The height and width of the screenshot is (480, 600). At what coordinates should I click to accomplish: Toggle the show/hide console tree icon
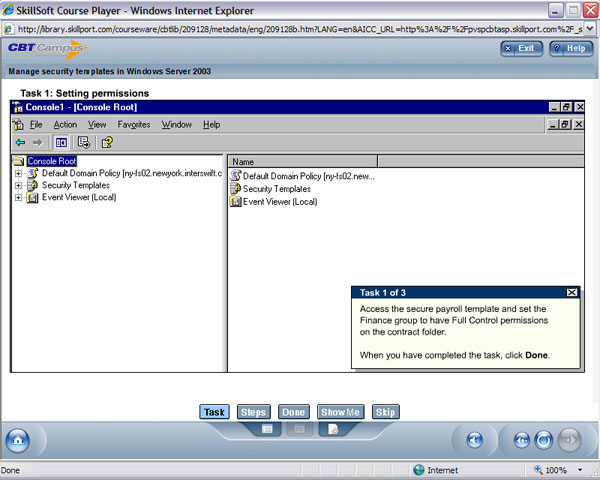61,143
